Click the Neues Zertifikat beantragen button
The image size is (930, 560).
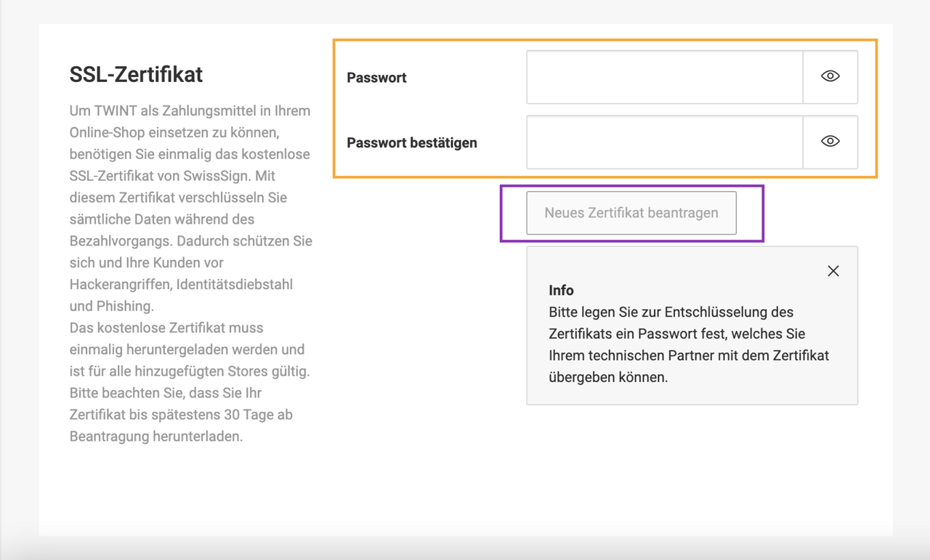[631, 213]
